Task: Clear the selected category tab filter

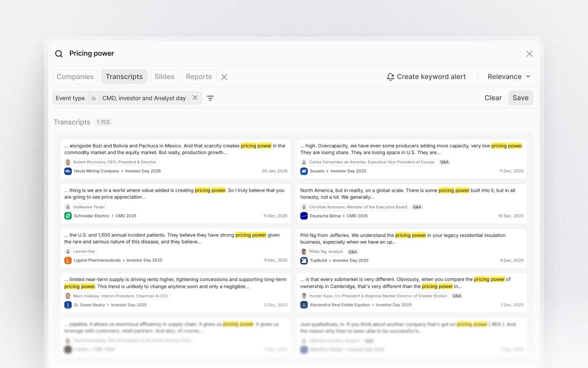Action: tap(224, 77)
